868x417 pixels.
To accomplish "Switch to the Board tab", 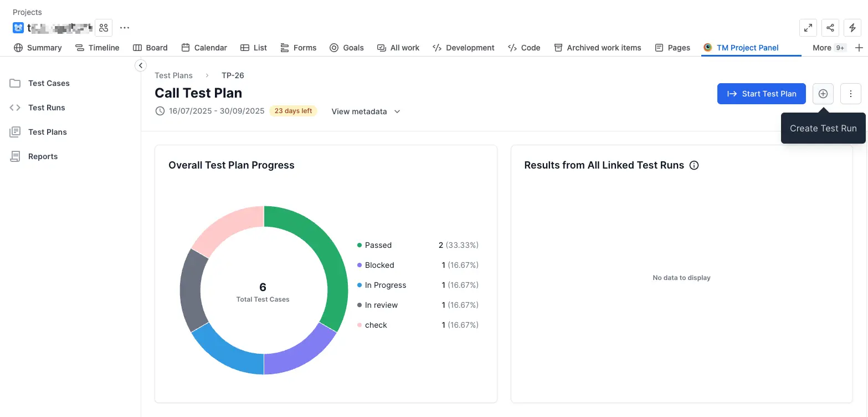I will click(x=151, y=48).
